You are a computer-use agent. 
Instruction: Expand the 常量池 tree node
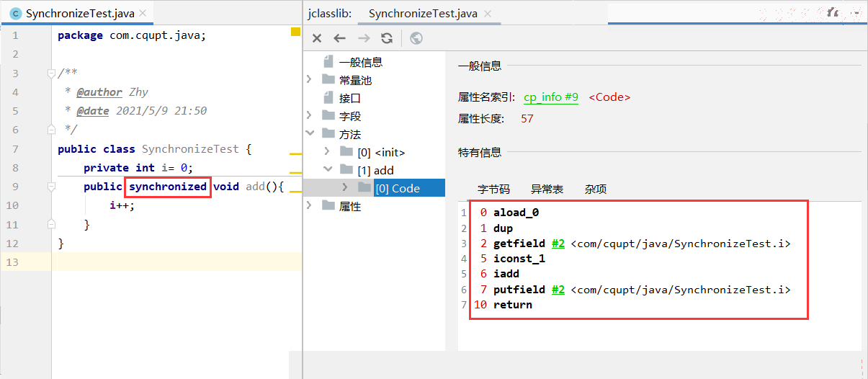310,80
